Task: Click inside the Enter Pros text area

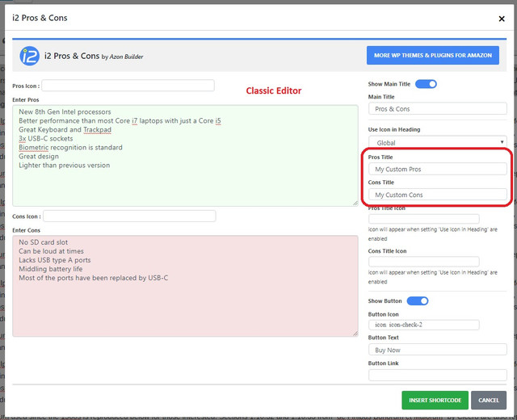Action: tap(185, 156)
